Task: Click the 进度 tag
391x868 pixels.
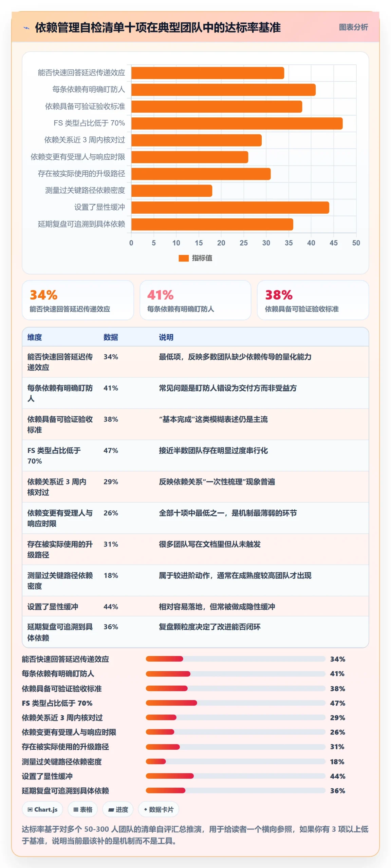Action: pyautogui.click(x=118, y=809)
